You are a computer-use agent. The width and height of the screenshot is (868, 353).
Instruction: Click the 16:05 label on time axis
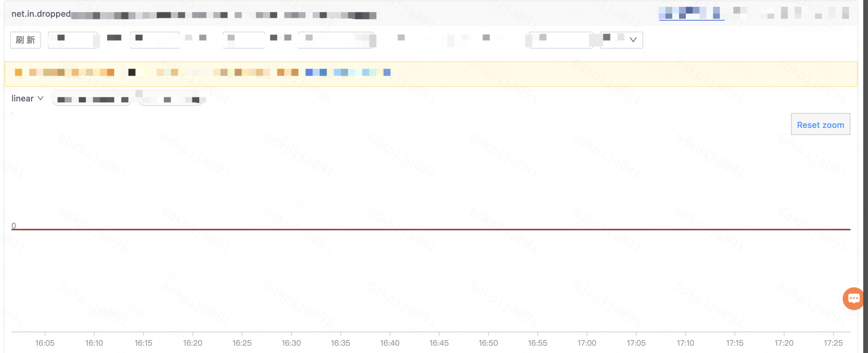(45, 343)
